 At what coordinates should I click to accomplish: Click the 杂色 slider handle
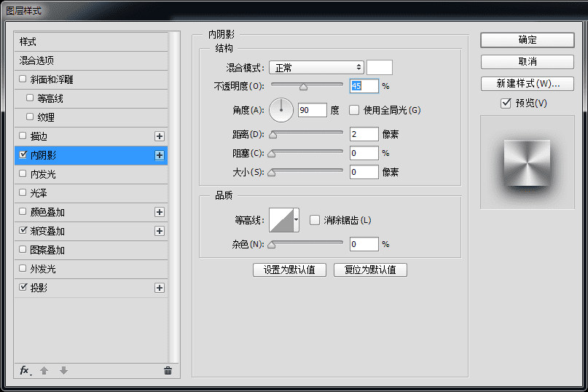[272, 246]
